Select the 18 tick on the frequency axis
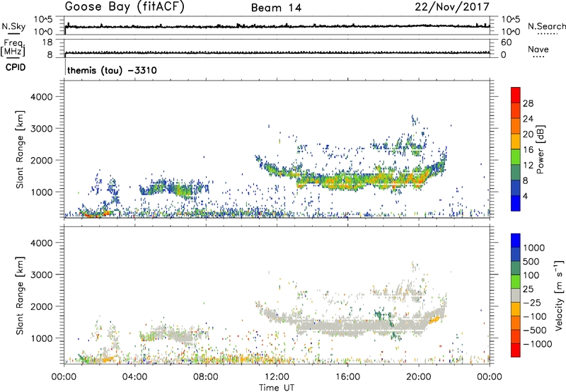566x392 pixels. pyautogui.click(x=47, y=42)
